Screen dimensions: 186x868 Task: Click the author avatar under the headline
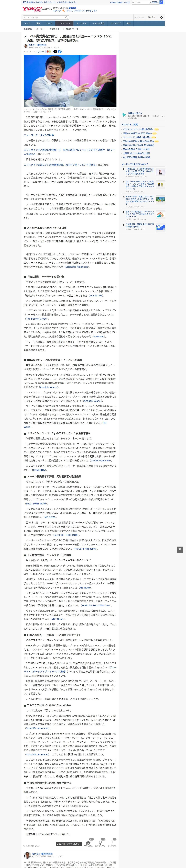[x=26, y=46]
